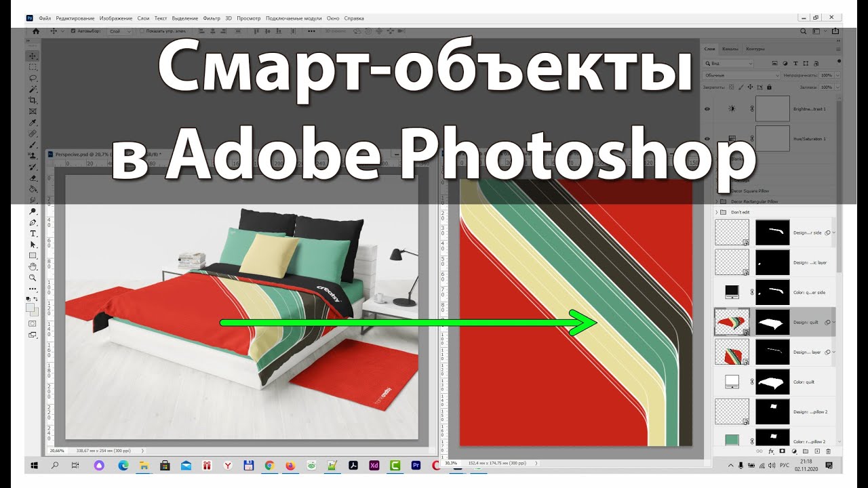Image resolution: width=868 pixels, height=488 pixels.
Task: Select the Lasso tool
Action: click(33, 78)
